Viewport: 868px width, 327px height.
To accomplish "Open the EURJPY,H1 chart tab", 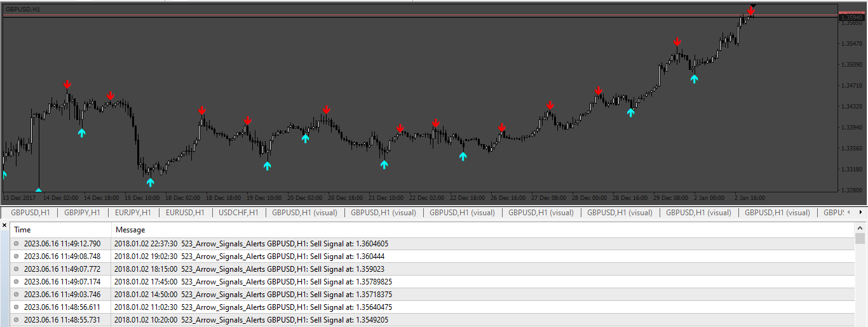I will [x=133, y=213].
